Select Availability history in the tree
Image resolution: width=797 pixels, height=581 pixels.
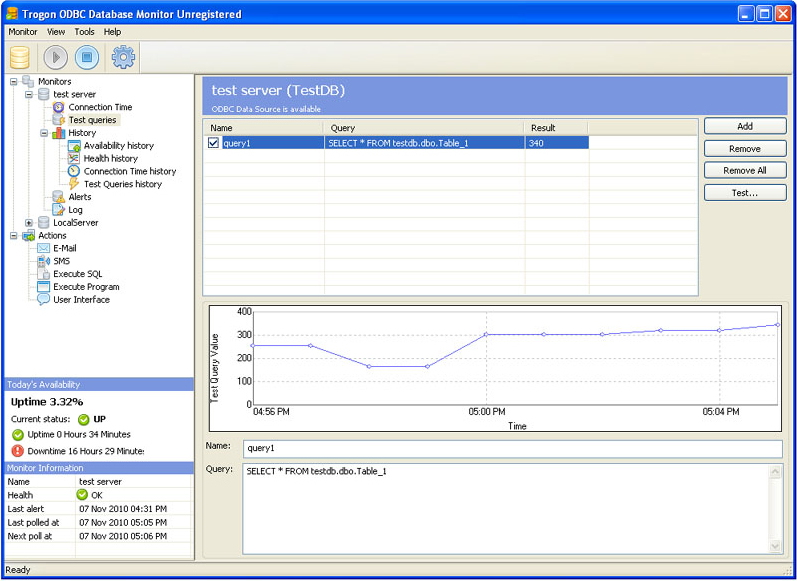pos(118,146)
